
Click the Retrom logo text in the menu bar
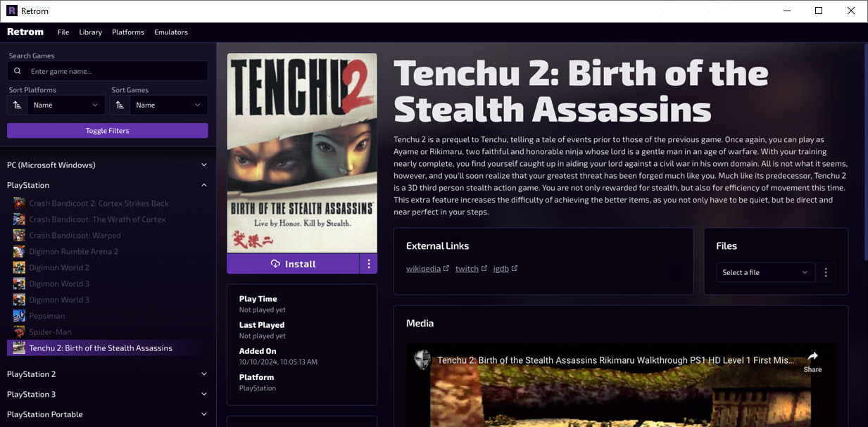[25, 32]
